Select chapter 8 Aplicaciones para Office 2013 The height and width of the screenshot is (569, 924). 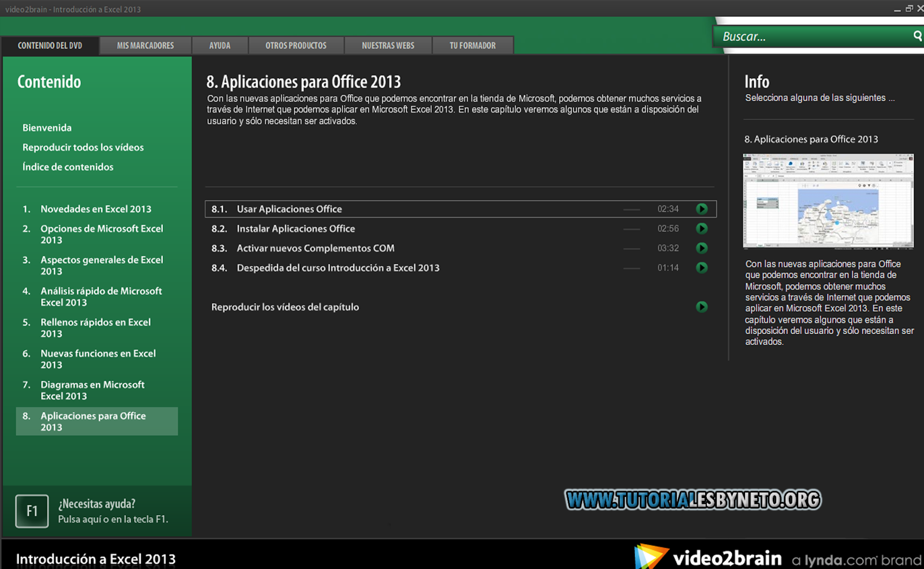(97, 421)
